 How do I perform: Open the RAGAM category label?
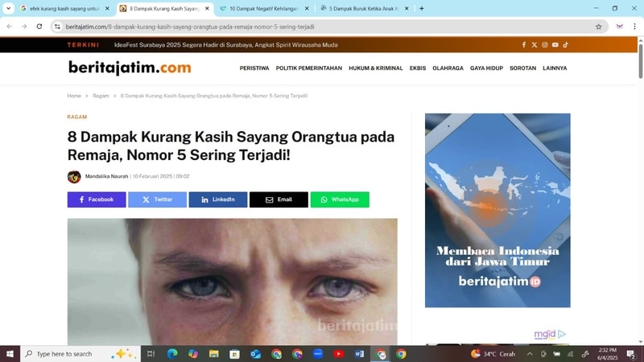[x=77, y=117]
